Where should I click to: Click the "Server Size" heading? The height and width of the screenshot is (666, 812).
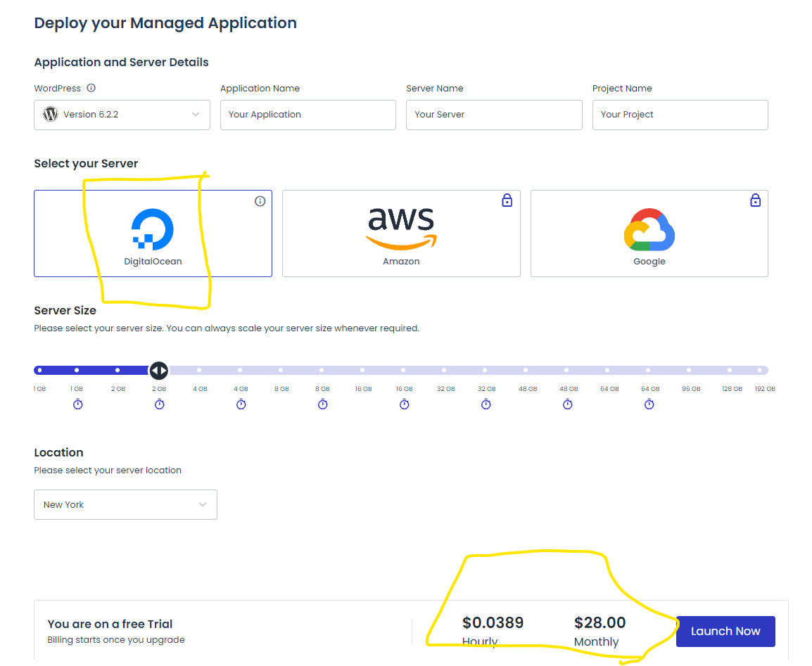point(65,310)
